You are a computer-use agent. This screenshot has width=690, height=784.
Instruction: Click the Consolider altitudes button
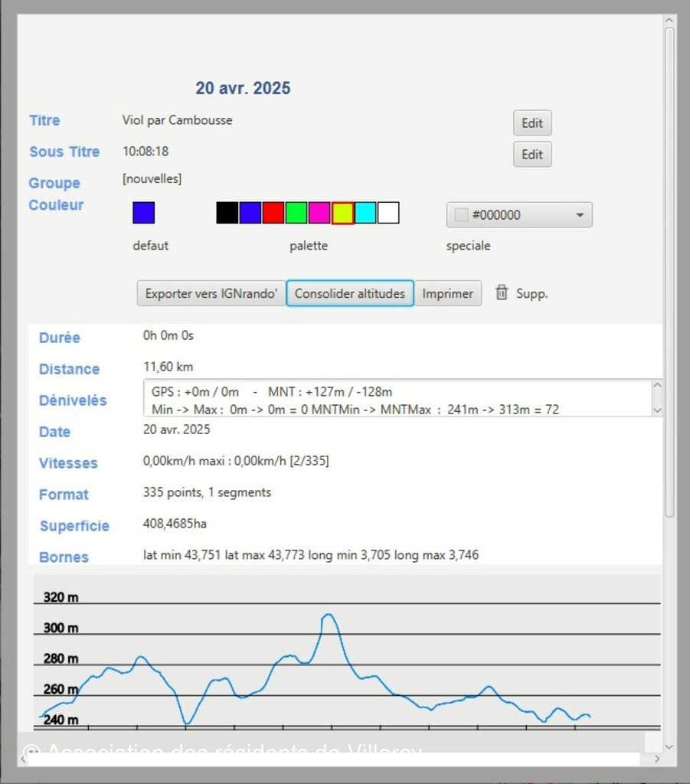coord(350,293)
